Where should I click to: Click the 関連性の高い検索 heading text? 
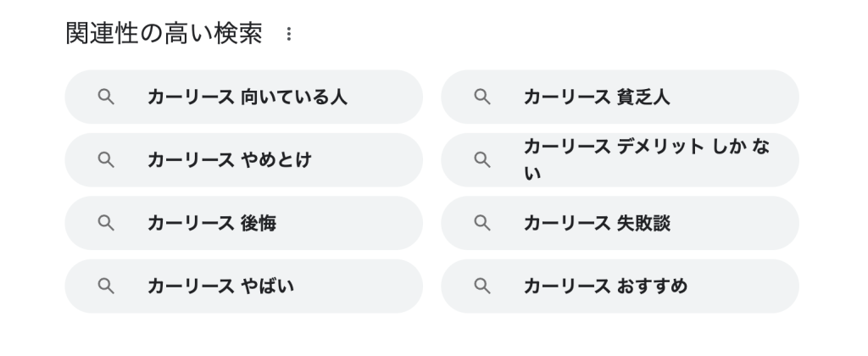pyautogui.click(x=164, y=34)
